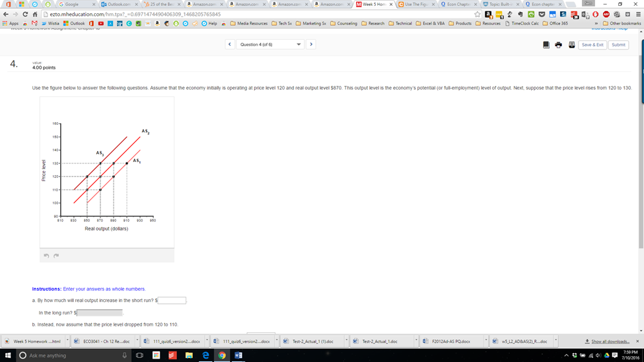Image resolution: width=644 pixels, height=362 pixels.
Task: Click the Save & Exit button
Action: [x=592, y=45]
